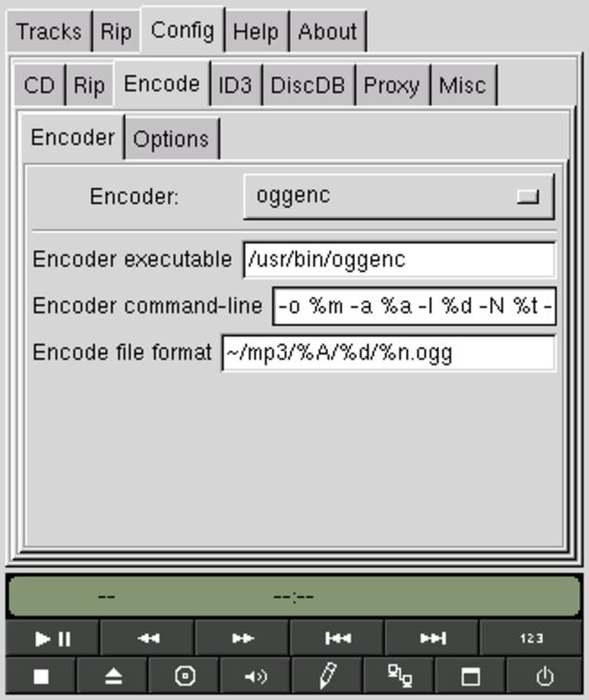This screenshot has height=700, width=589.
Task: Skip to the next track
Action: (432, 638)
